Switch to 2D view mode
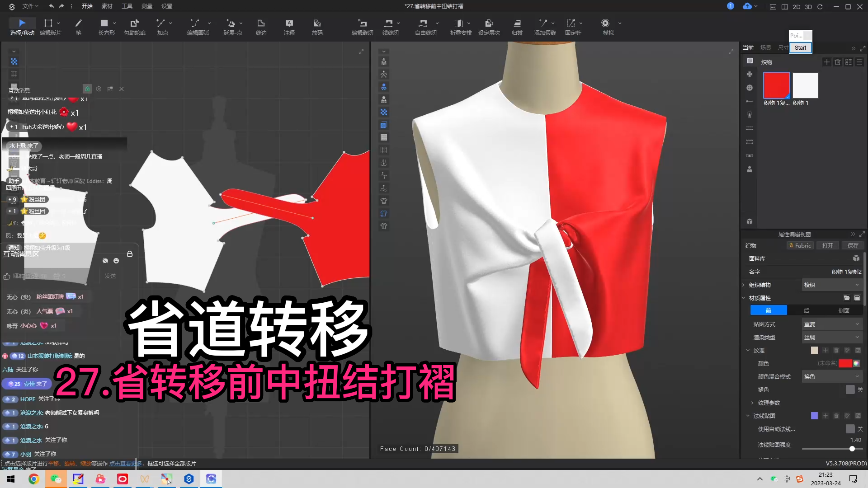868x488 pixels. tap(797, 7)
